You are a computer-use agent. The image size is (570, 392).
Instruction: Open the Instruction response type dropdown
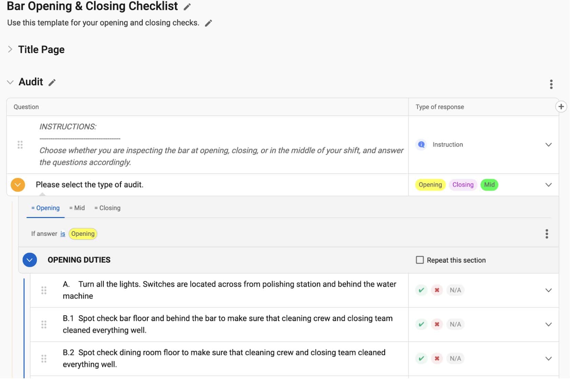[548, 145]
